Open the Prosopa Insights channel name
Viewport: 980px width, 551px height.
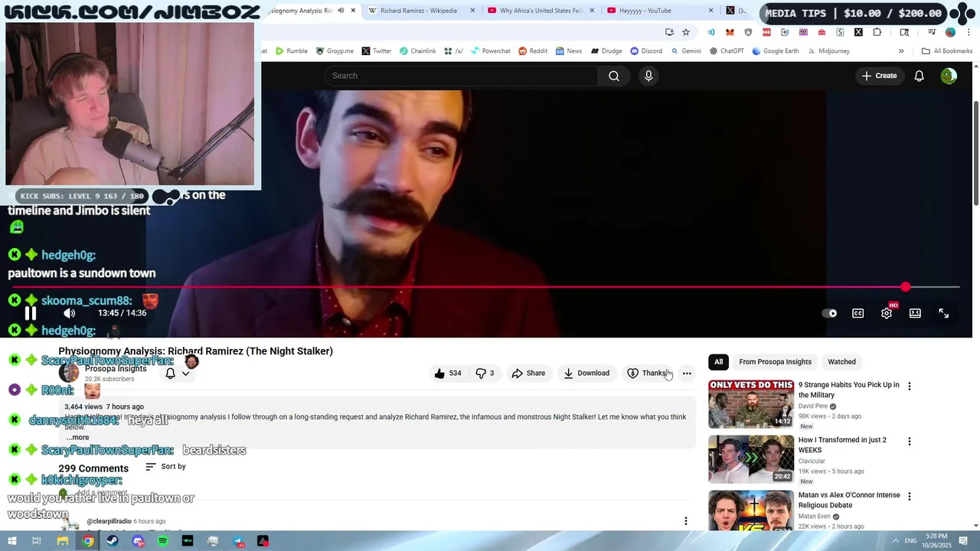coord(116,369)
